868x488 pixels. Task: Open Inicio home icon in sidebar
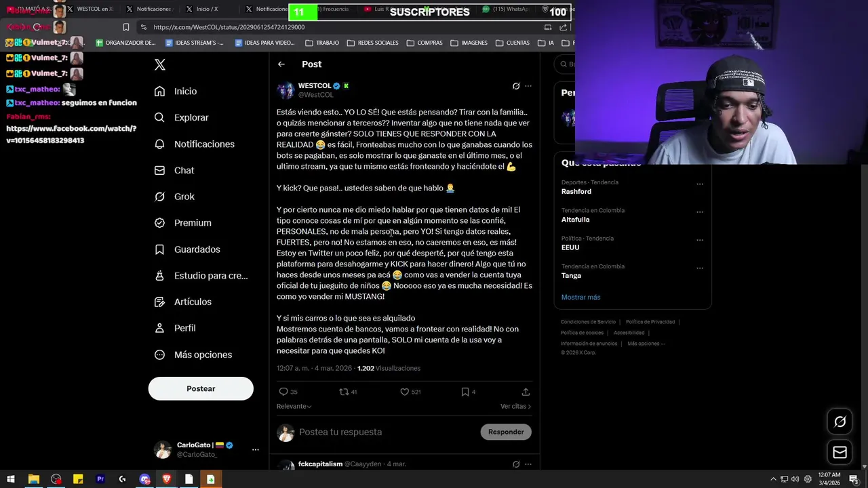[x=159, y=91]
